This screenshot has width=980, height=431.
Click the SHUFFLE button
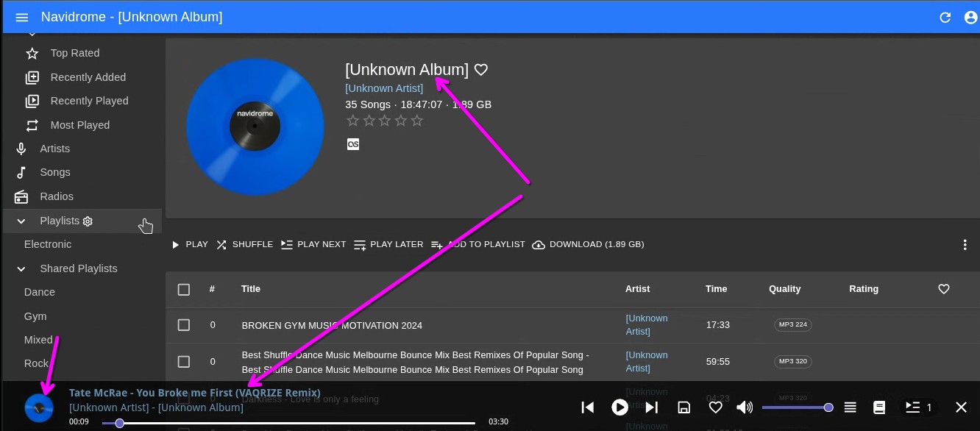244,244
